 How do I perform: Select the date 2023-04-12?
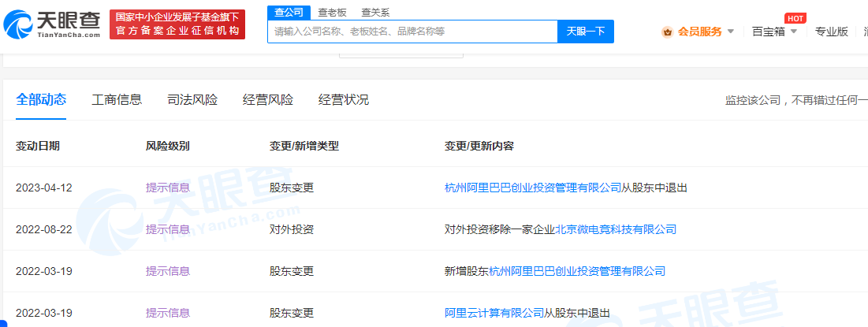coord(43,188)
